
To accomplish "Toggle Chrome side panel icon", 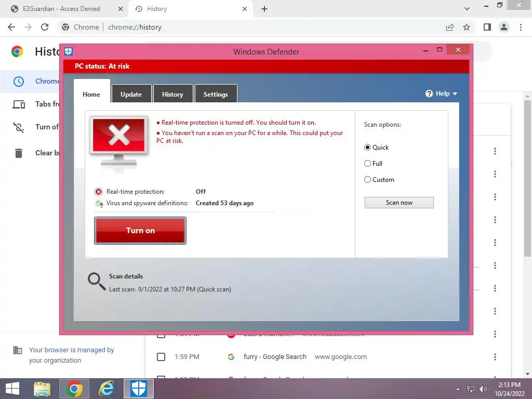I will click(x=487, y=27).
